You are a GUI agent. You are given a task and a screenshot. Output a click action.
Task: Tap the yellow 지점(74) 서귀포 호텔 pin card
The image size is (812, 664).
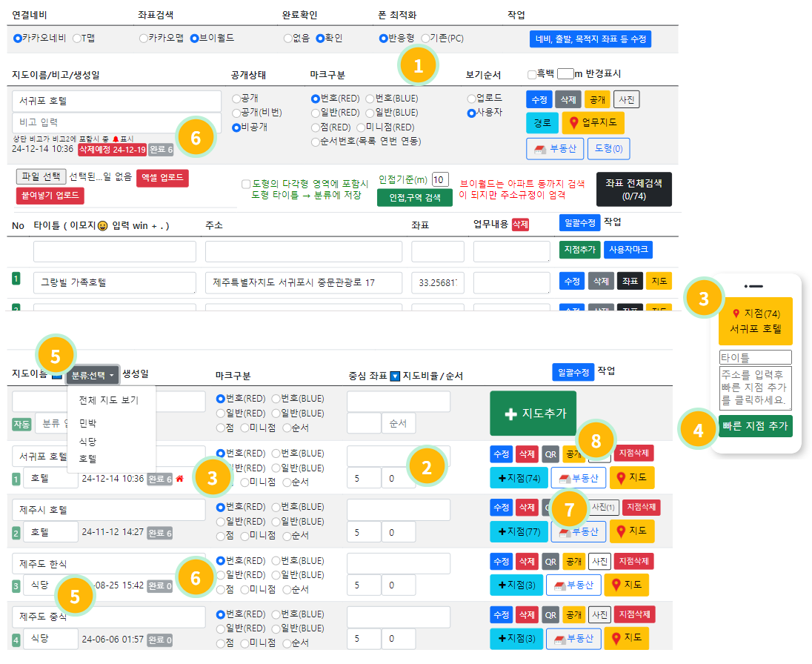tap(755, 320)
